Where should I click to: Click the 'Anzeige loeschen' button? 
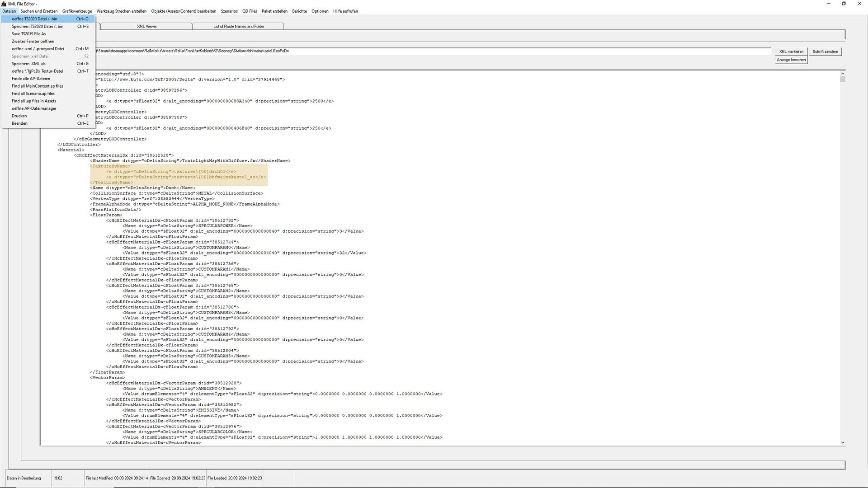tap(791, 60)
